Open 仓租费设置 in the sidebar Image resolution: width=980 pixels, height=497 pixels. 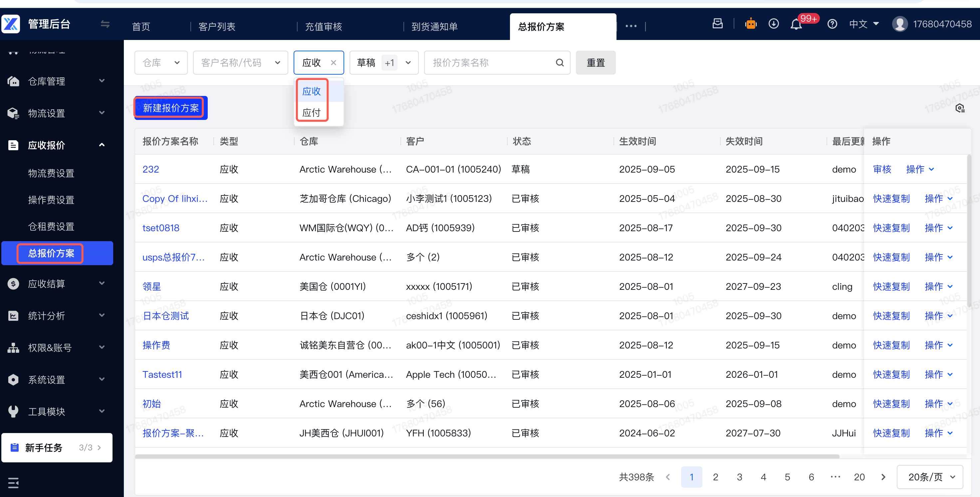pos(51,227)
